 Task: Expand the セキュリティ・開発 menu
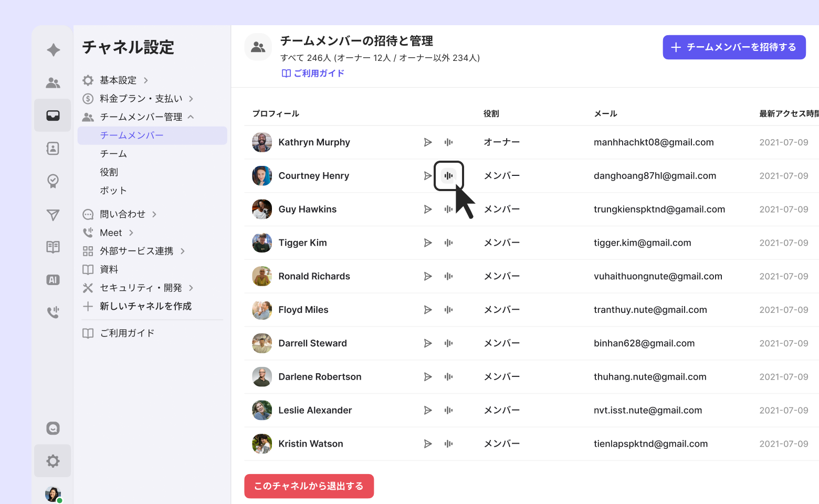pos(141,288)
